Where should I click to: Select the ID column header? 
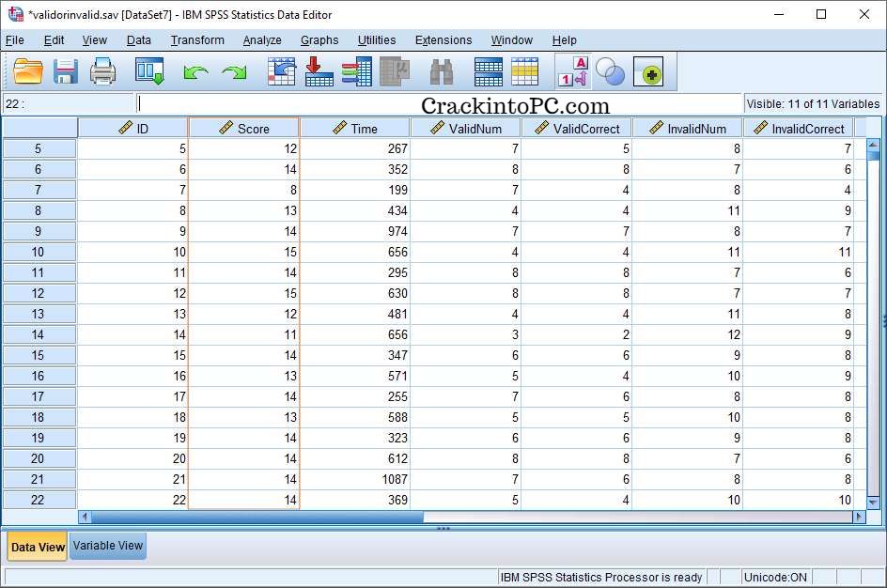132,129
